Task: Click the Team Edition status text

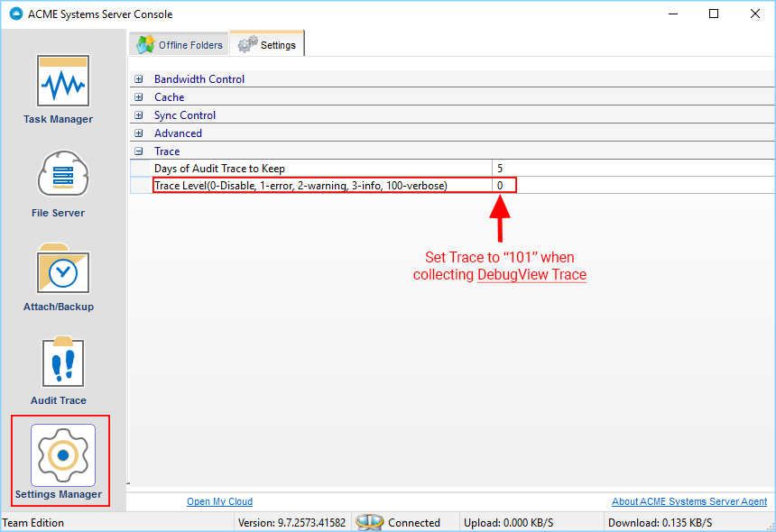Action: click(x=33, y=523)
